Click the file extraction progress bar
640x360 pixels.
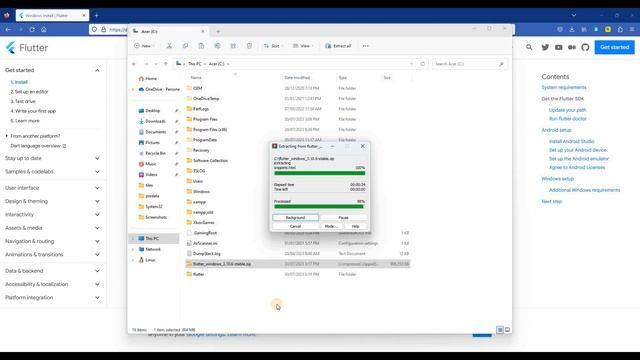click(320, 173)
